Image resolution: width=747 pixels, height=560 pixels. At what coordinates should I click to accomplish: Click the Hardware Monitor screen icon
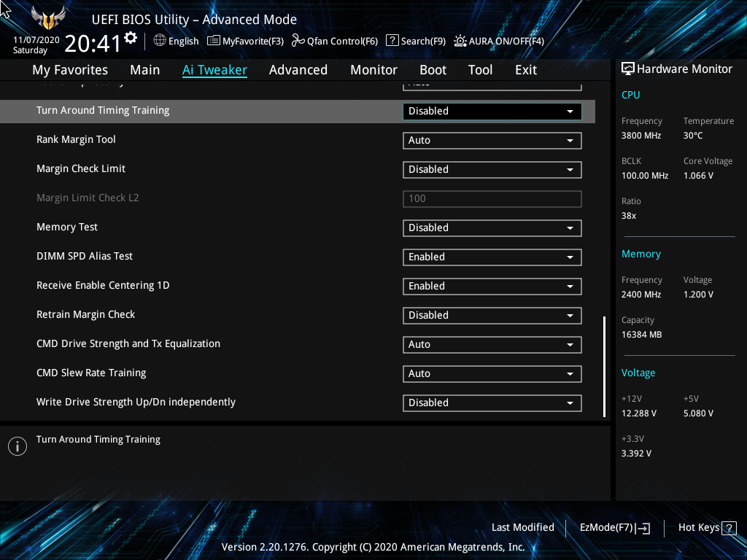pos(628,69)
